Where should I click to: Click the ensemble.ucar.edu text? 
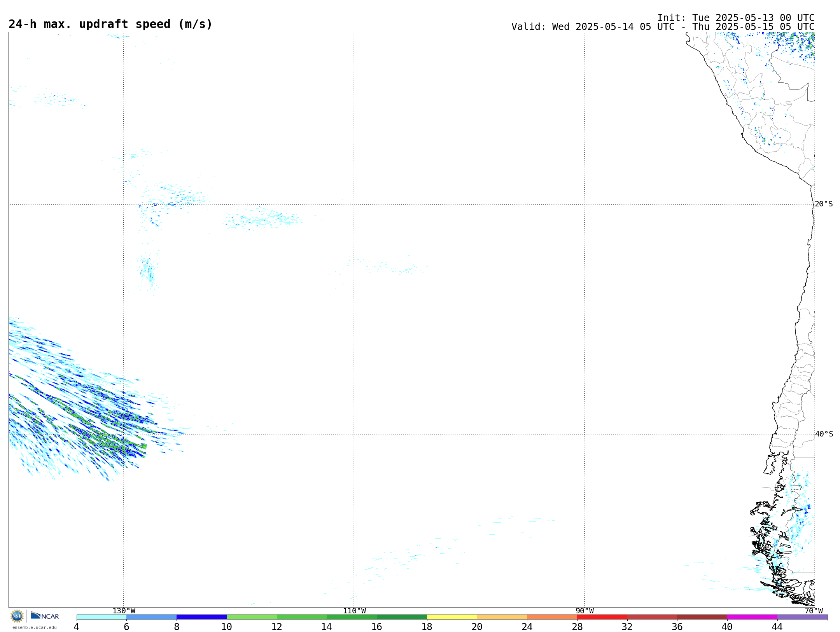click(x=35, y=627)
